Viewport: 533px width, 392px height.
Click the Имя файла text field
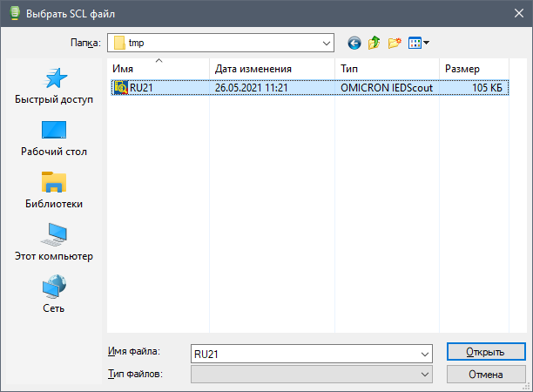pos(303,354)
